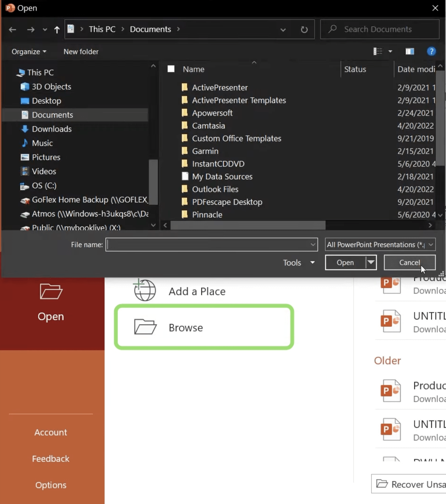Open dialog help question mark

[x=431, y=51]
